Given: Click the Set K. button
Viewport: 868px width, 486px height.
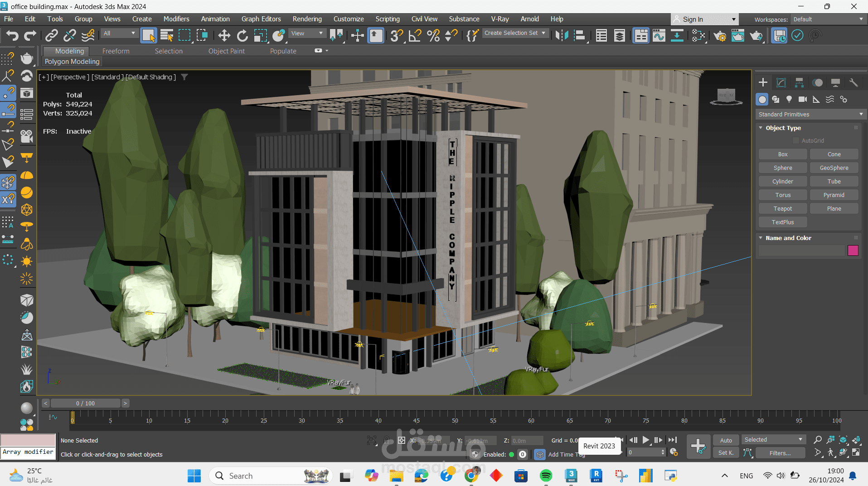Looking at the screenshot, I should click(726, 453).
